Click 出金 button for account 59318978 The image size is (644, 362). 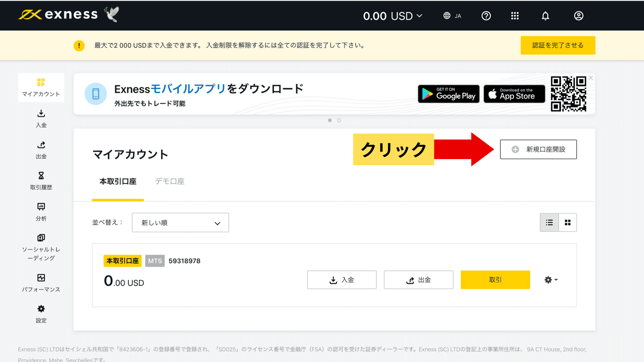pos(419,280)
